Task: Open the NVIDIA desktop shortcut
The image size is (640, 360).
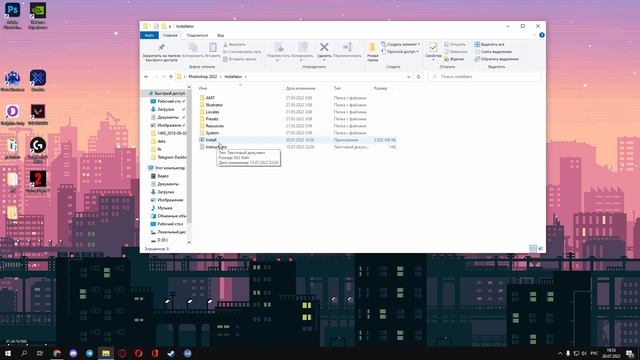Action: 38,16
